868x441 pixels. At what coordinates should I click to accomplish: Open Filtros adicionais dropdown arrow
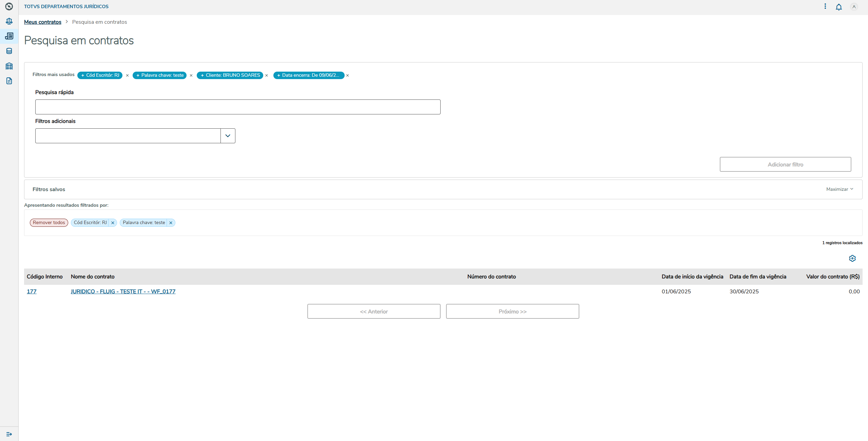click(x=228, y=136)
